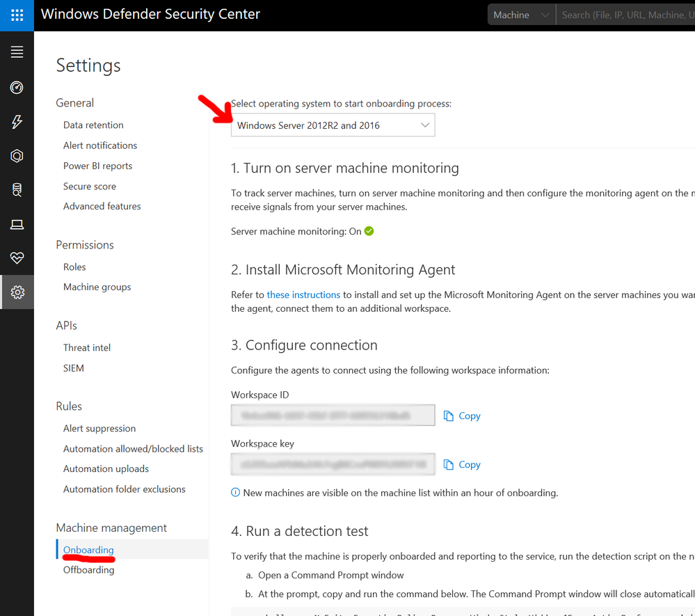Screen dimensions: 695x616
Task: Click the 'General' section heading
Action: pyautogui.click(x=75, y=103)
